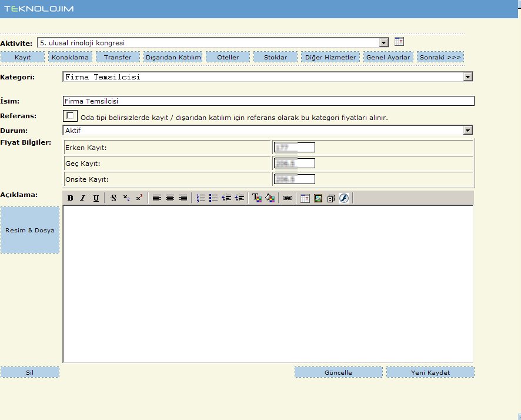Open the Kayıt tab

(22, 57)
